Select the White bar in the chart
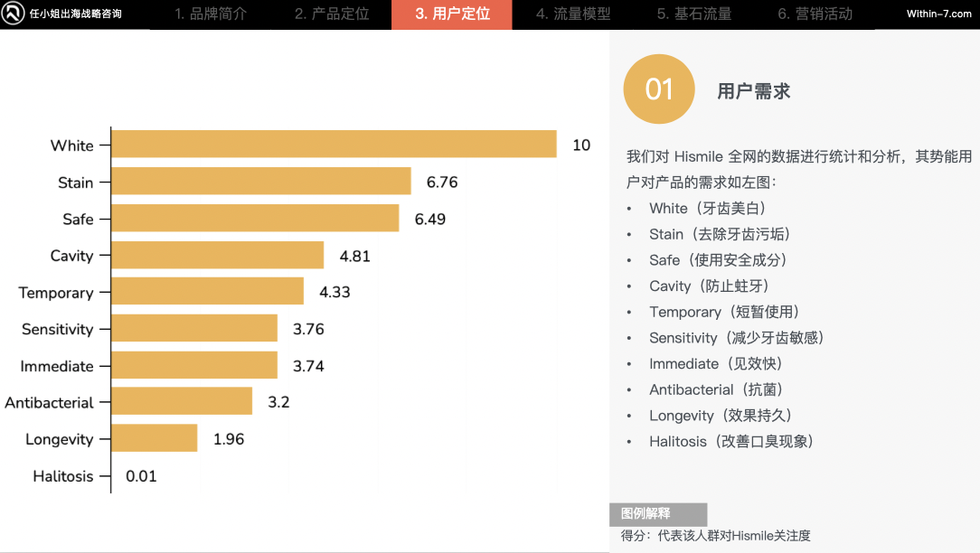Image resolution: width=980 pixels, height=553 pixels. tap(335, 145)
